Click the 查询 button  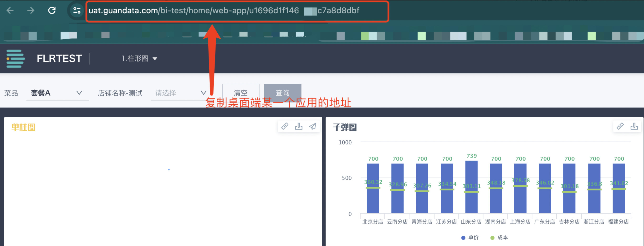pos(282,93)
